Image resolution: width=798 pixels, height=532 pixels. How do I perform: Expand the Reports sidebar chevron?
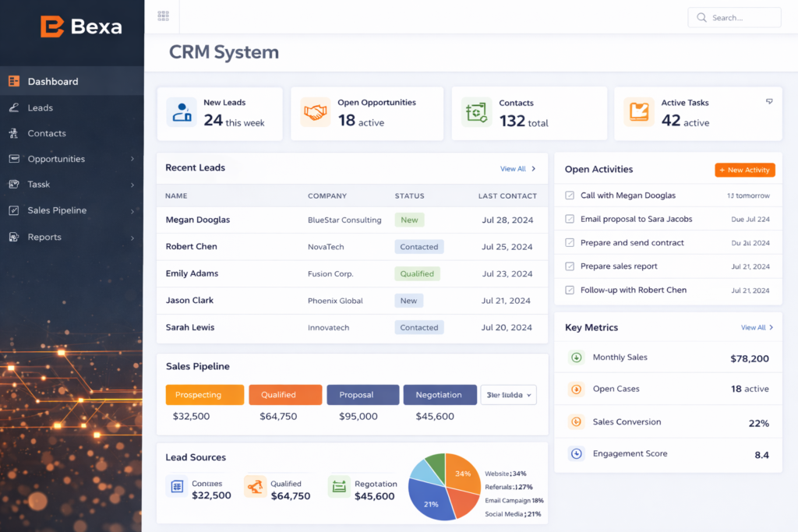(x=132, y=238)
